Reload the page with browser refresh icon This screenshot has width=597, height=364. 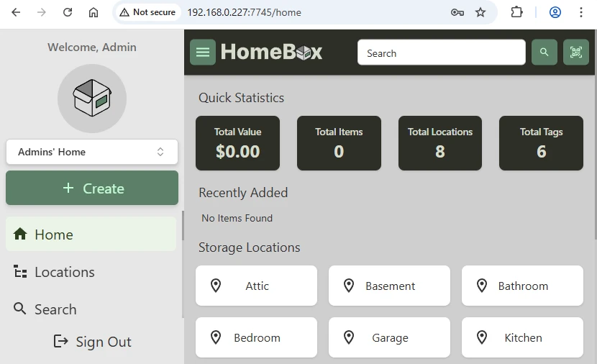[x=68, y=12]
